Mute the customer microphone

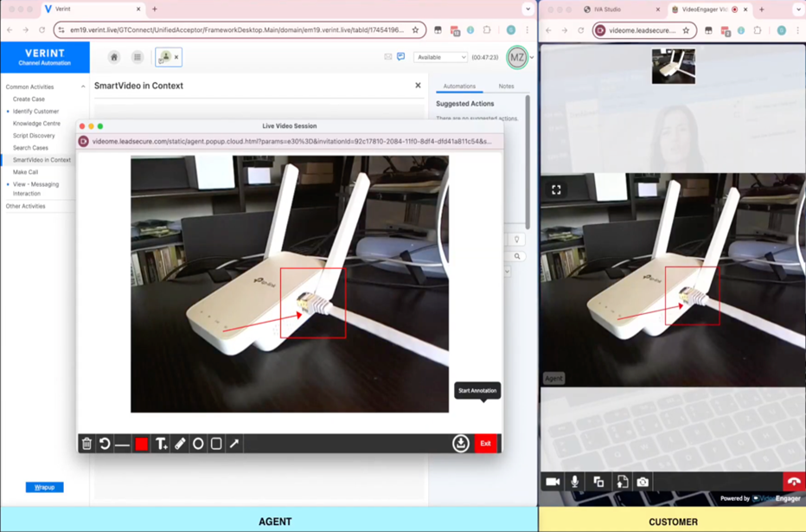(575, 482)
